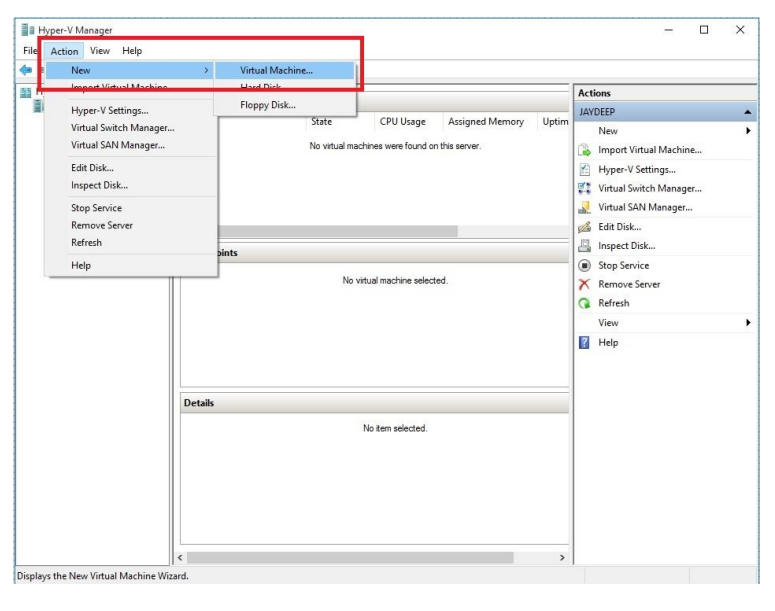This screenshot has height=611, width=775.
Task: Click the red X Remove Server icon
Action: tap(585, 284)
